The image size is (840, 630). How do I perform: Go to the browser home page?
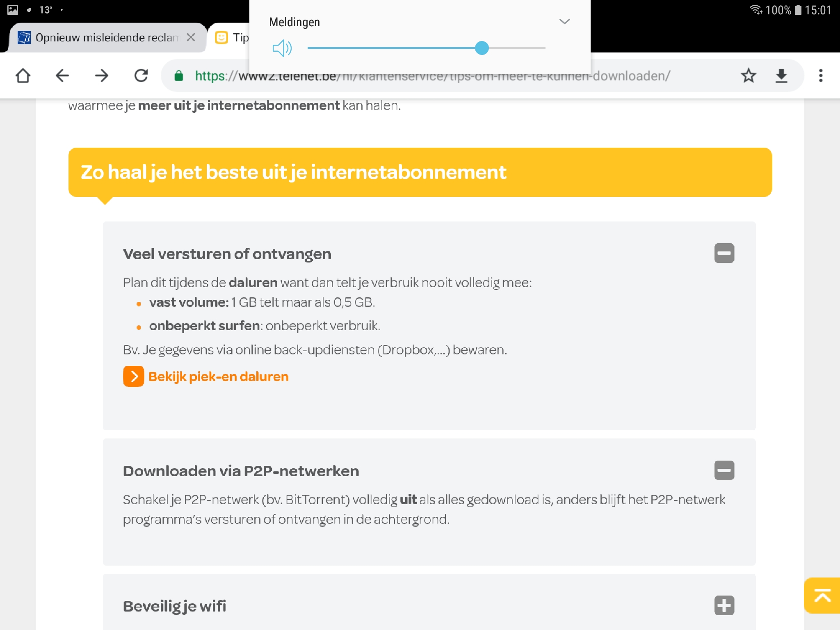[23, 75]
